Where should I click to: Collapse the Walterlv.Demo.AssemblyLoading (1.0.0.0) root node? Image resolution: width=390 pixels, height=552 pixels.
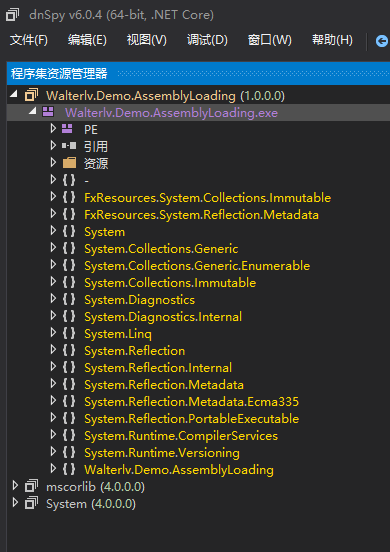[x=14, y=94]
